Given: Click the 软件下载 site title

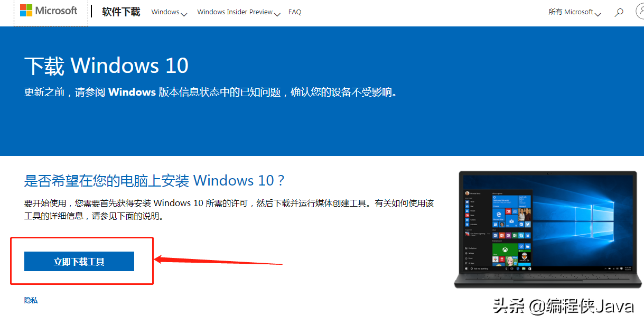Looking at the screenshot, I should pos(121,12).
